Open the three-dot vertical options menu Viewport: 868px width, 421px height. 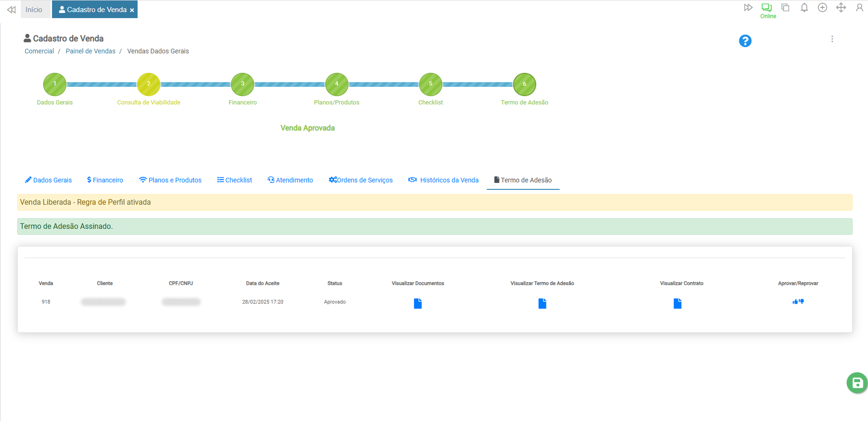tap(832, 39)
